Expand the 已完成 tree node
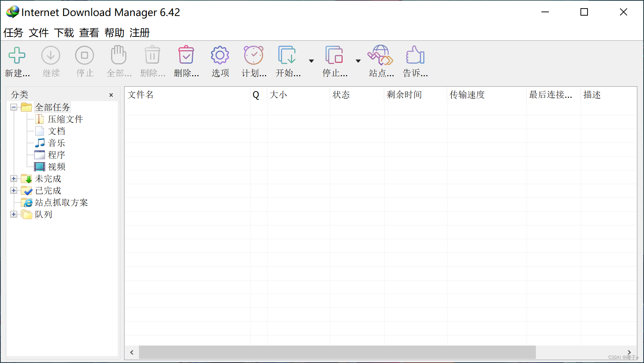The width and height of the screenshot is (644, 363). (x=14, y=191)
